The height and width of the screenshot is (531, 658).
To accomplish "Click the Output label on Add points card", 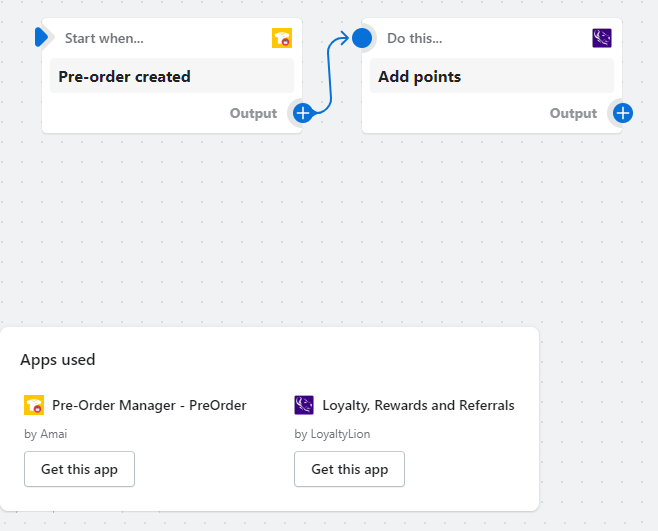I will (x=573, y=113).
